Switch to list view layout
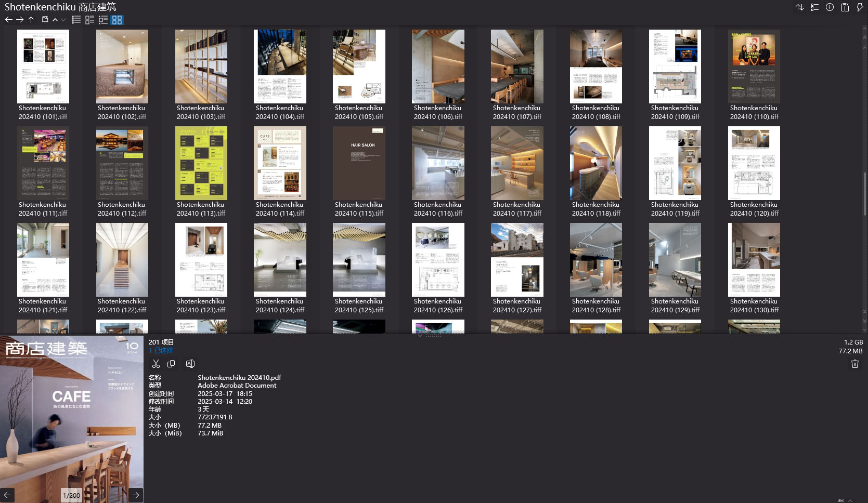This screenshot has width=868, height=503. [76, 19]
